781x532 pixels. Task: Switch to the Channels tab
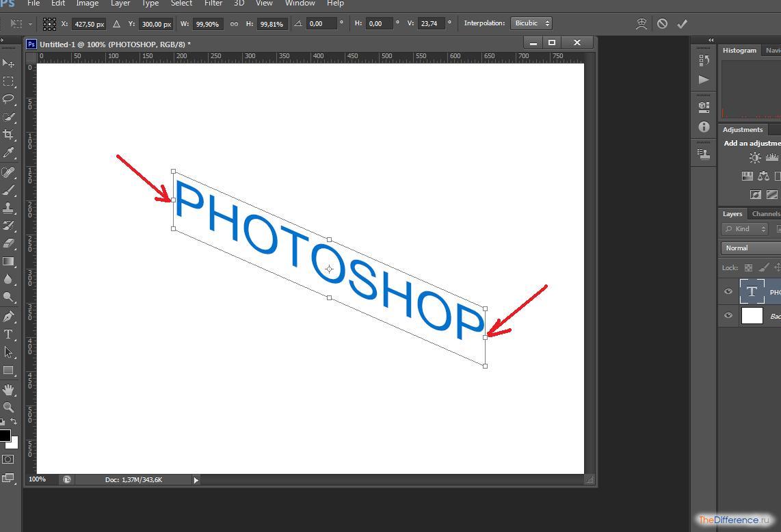[x=765, y=214]
